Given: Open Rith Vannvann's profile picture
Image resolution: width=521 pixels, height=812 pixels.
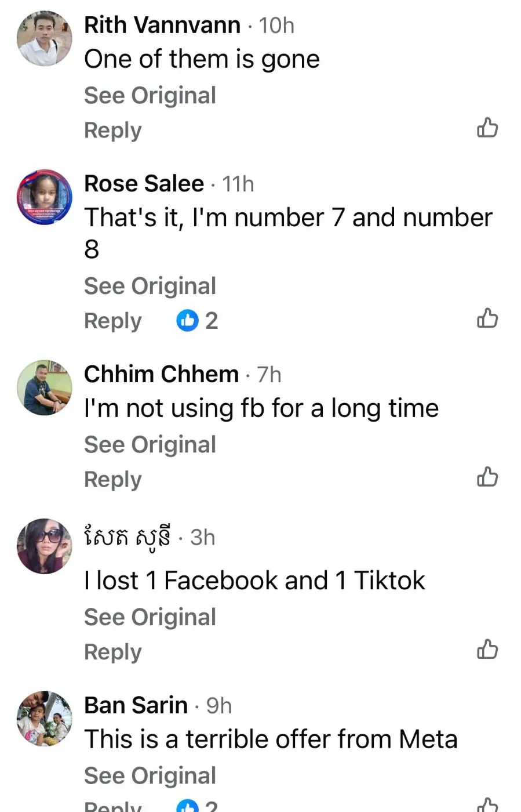Looking at the screenshot, I should click(45, 39).
